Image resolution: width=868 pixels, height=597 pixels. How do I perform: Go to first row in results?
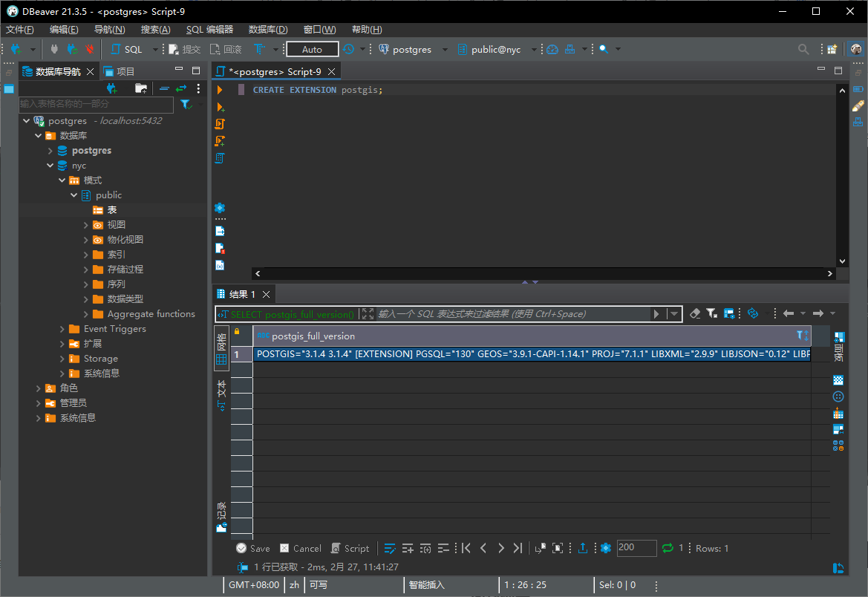point(466,548)
